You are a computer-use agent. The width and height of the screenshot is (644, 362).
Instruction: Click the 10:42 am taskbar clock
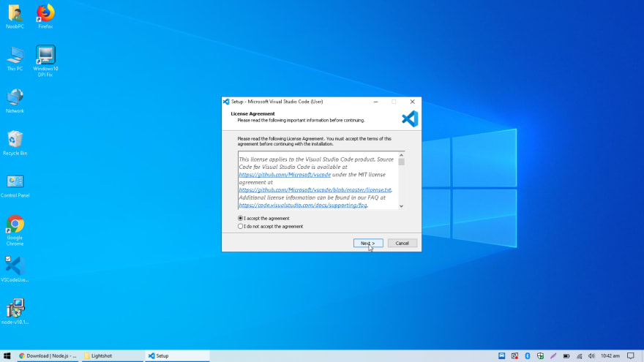(x=610, y=356)
